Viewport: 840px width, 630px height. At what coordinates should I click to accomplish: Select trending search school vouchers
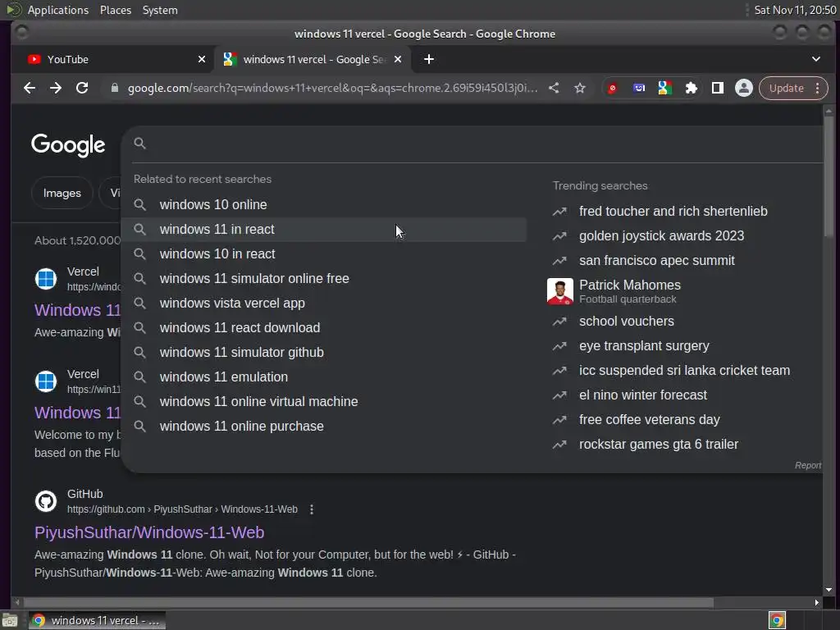point(626,322)
